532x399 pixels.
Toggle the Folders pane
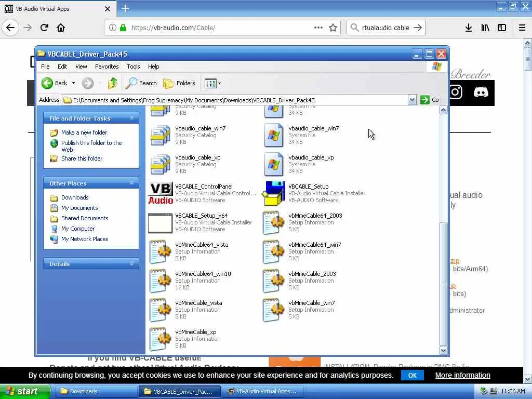point(179,83)
